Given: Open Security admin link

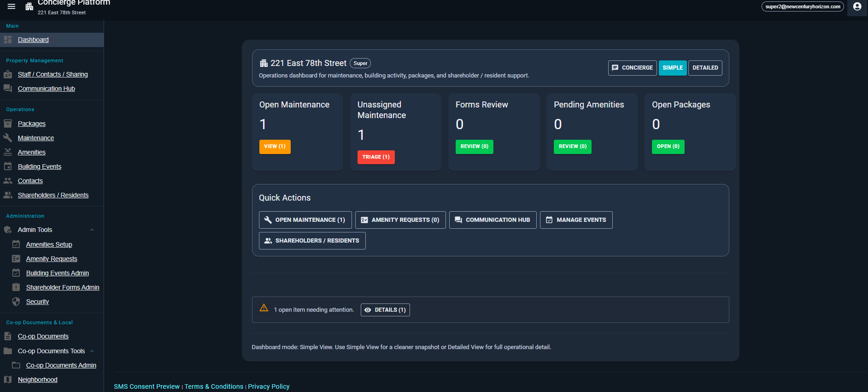Looking at the screenshot, I should [37, 302].
